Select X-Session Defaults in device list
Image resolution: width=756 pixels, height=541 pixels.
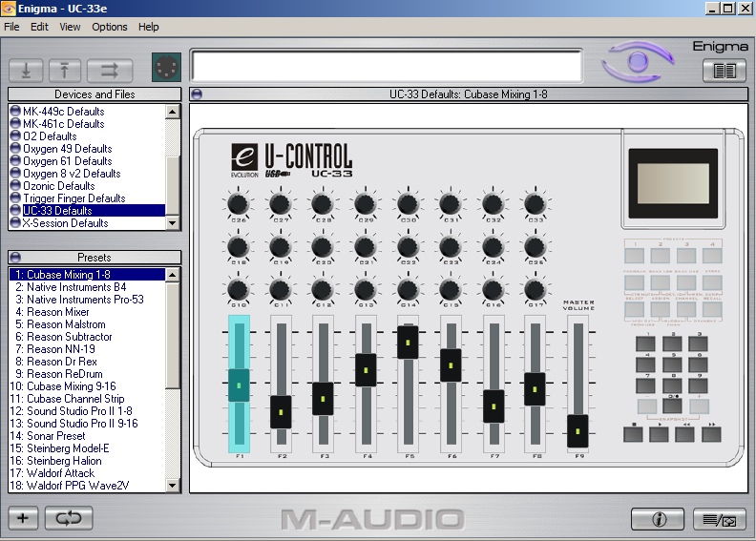coord(65,223)
